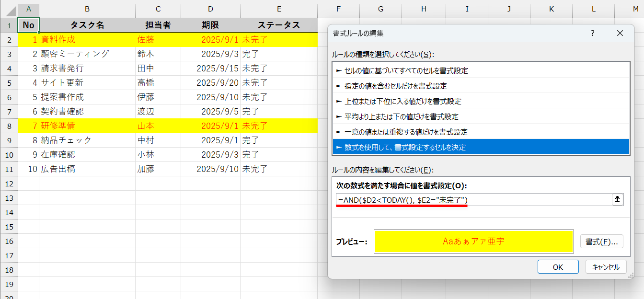The image size is (644, 299).
Task: Open dialog help via the question mark icon
Action: point(593,33)
